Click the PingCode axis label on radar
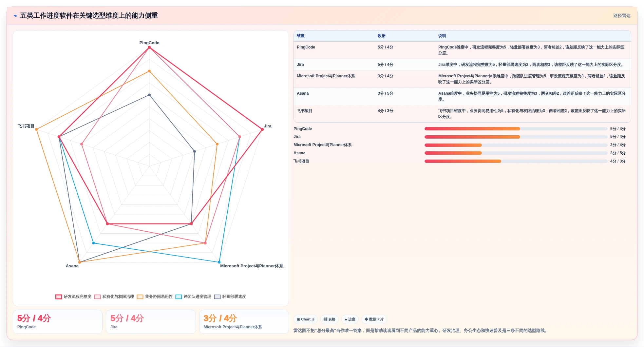 [x=149, y=43]
